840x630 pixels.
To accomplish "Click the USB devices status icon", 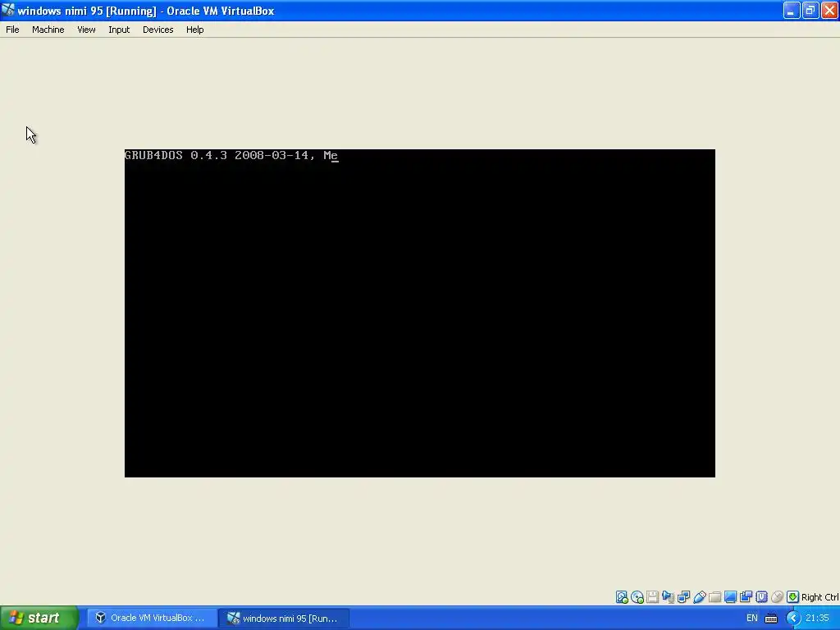I will click(699, 597).
